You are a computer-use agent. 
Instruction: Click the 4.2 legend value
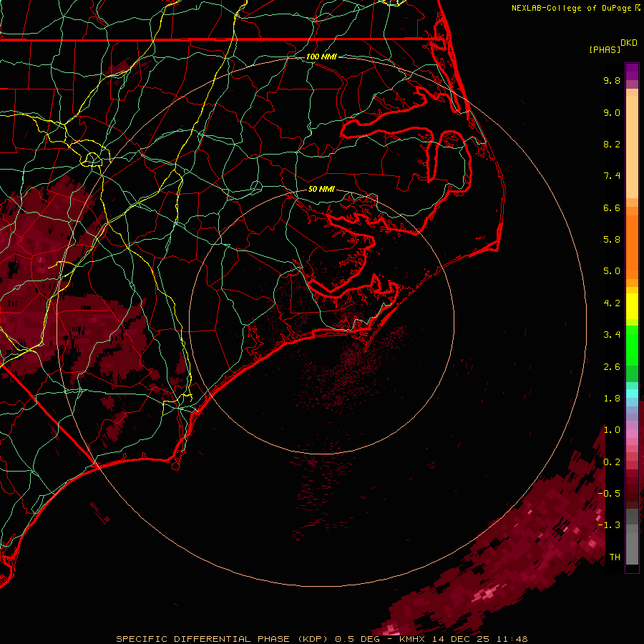[x=612, y=303]
